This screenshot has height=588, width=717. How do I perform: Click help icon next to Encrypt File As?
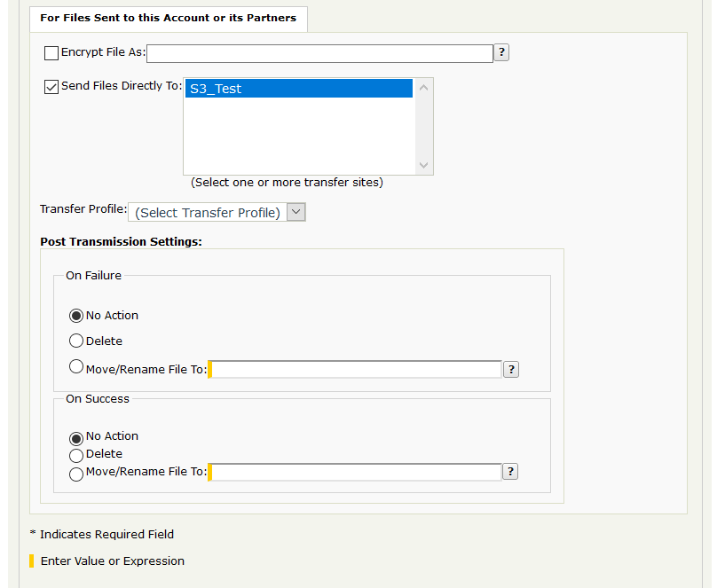coord(501,52)
